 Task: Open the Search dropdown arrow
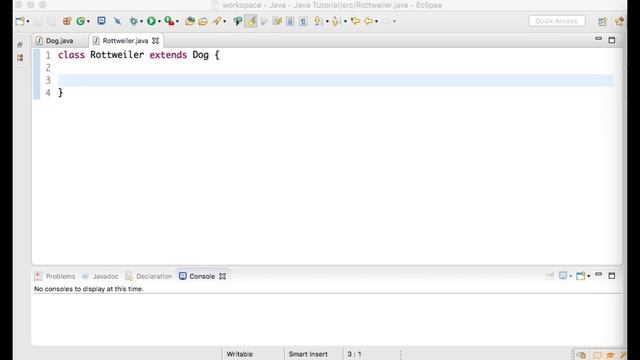224,21
